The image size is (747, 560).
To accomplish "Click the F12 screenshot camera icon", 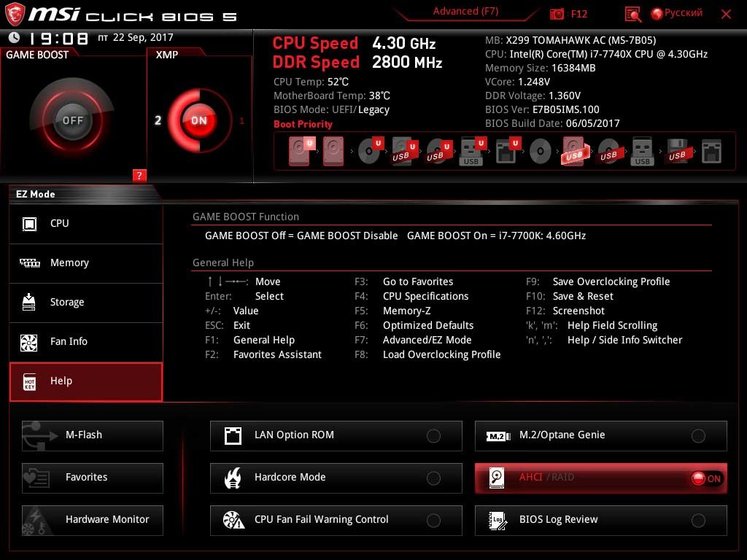I will [x=557, y=14].
